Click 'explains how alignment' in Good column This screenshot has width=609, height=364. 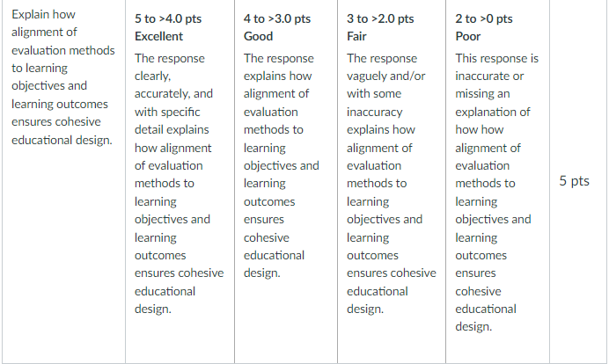tap(277, 85)
